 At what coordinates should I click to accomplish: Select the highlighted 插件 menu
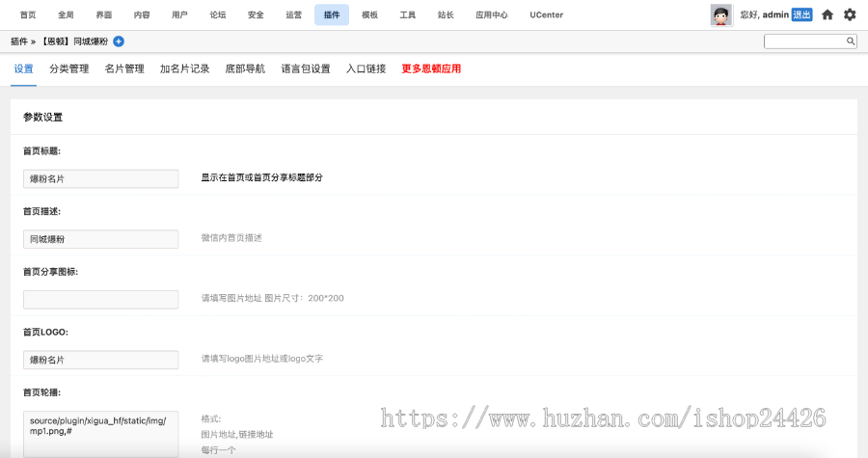point(332,14)
